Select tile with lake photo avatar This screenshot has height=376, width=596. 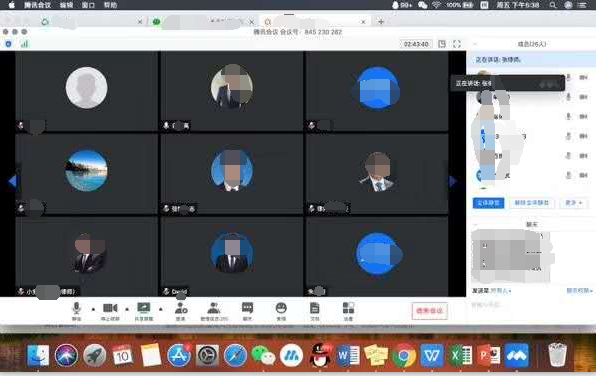[86, 174]
